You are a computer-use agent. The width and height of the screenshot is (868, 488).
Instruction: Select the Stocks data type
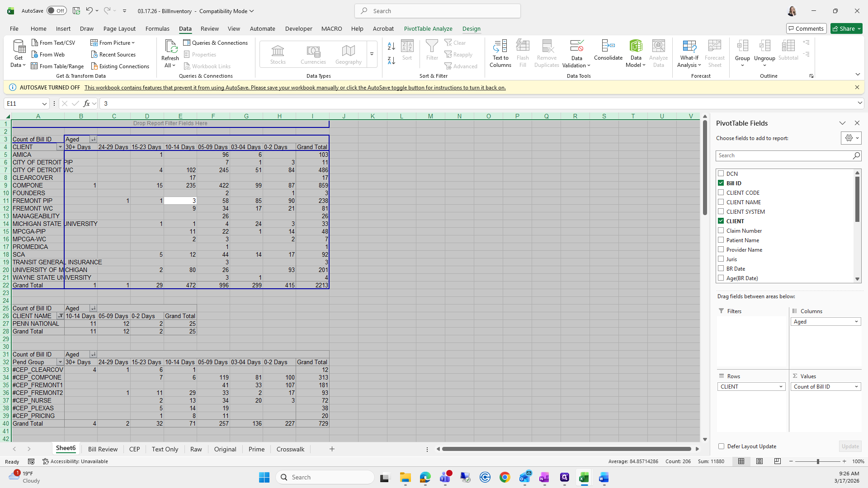click(278, 54)
